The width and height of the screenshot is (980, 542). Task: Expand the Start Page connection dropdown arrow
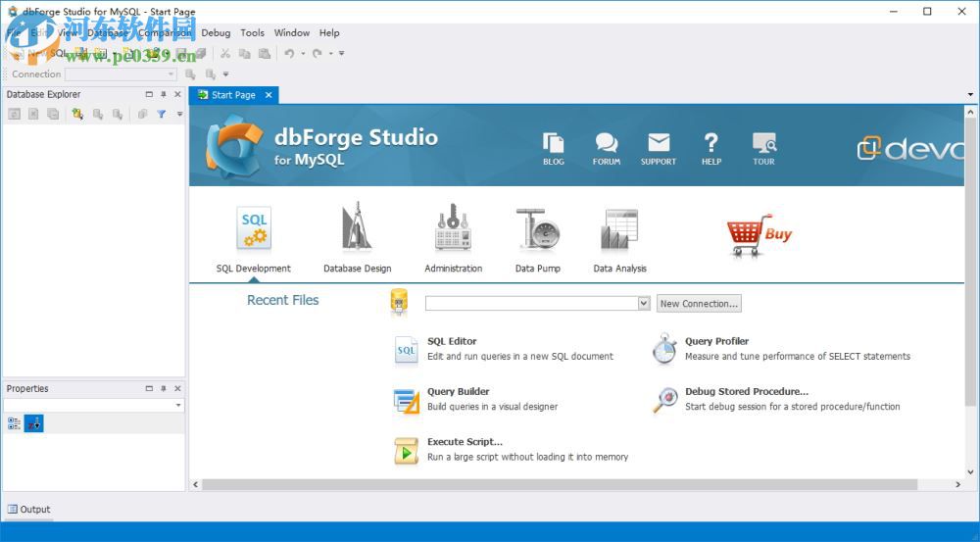point(644,303)
